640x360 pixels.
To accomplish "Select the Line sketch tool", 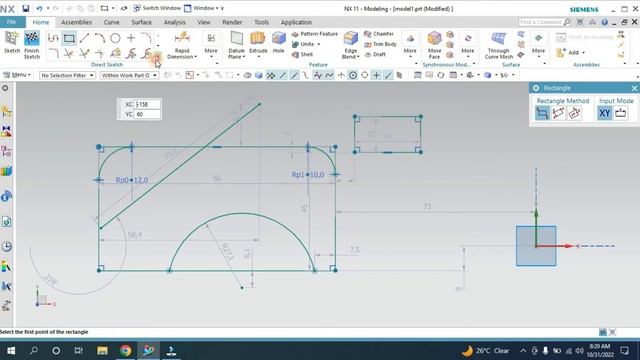I will coord(84,38).
